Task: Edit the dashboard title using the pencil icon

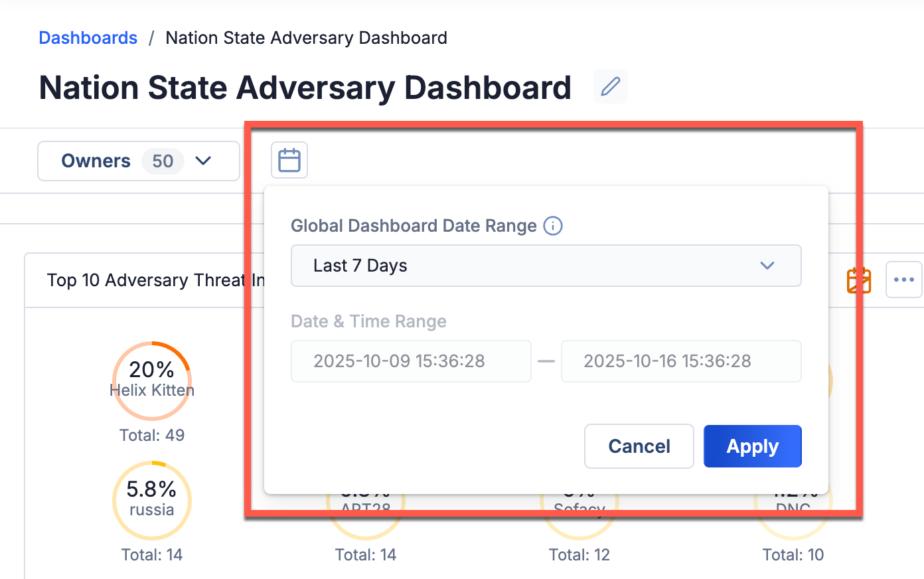Action: coord(609,86)
